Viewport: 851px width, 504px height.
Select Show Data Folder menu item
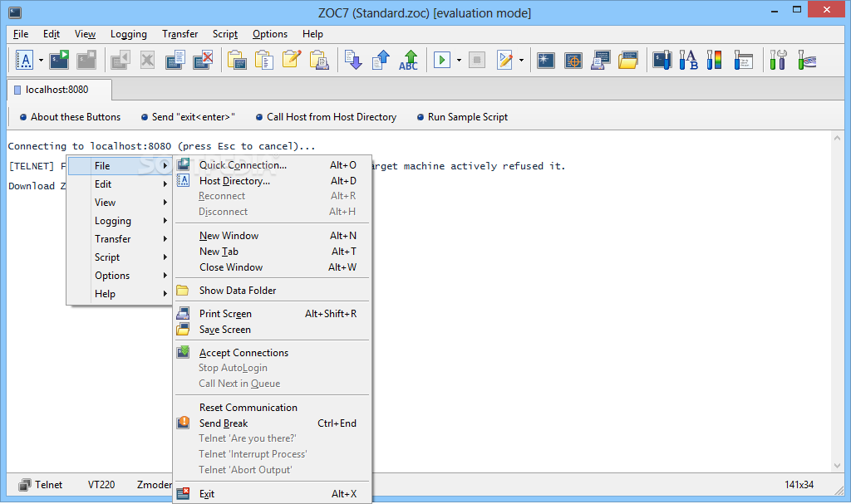[273, 291]
